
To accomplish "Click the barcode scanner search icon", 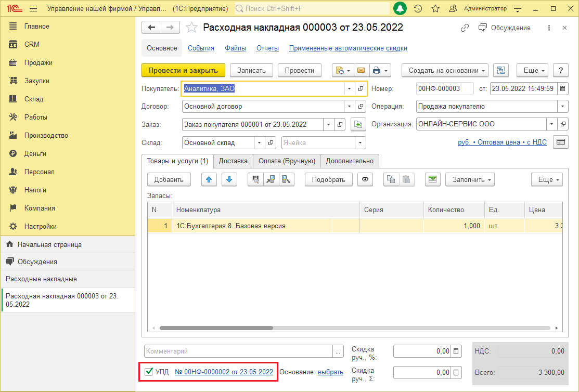I will point(255,179).
